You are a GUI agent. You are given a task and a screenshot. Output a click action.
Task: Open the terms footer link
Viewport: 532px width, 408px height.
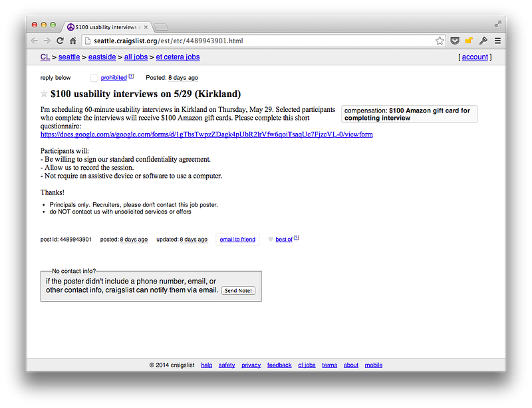pyautogui.click(x=329, y=365)
